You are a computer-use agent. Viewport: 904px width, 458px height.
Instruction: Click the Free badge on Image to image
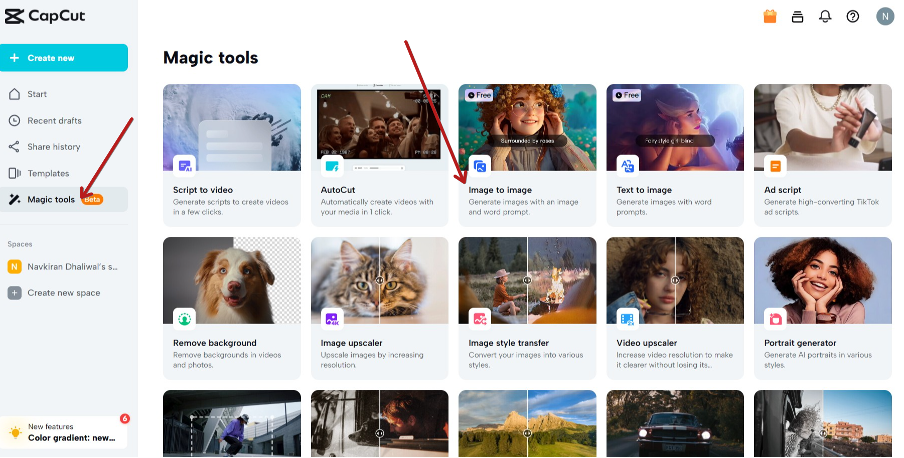point(479,95)
